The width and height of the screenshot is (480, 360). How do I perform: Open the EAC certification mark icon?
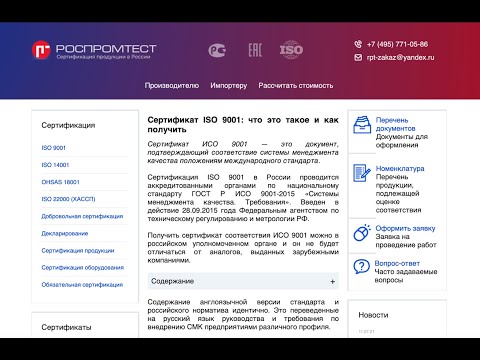[255, 50]
